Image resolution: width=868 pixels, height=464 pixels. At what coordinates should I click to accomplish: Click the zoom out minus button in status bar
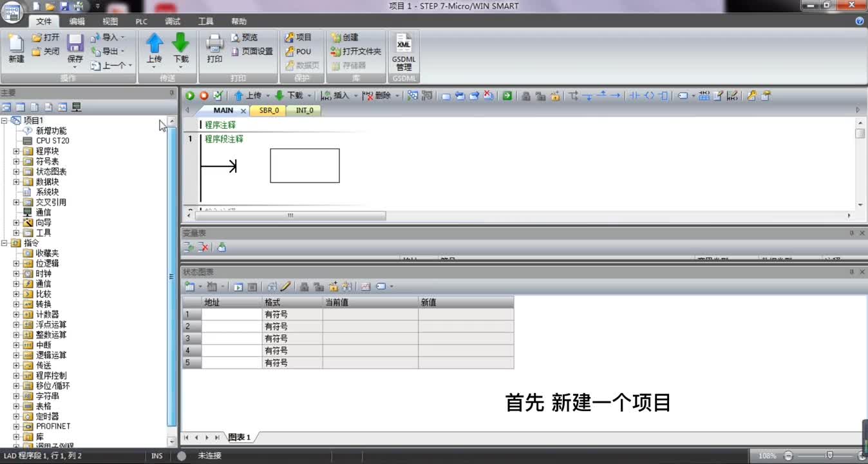coord(788,456)
